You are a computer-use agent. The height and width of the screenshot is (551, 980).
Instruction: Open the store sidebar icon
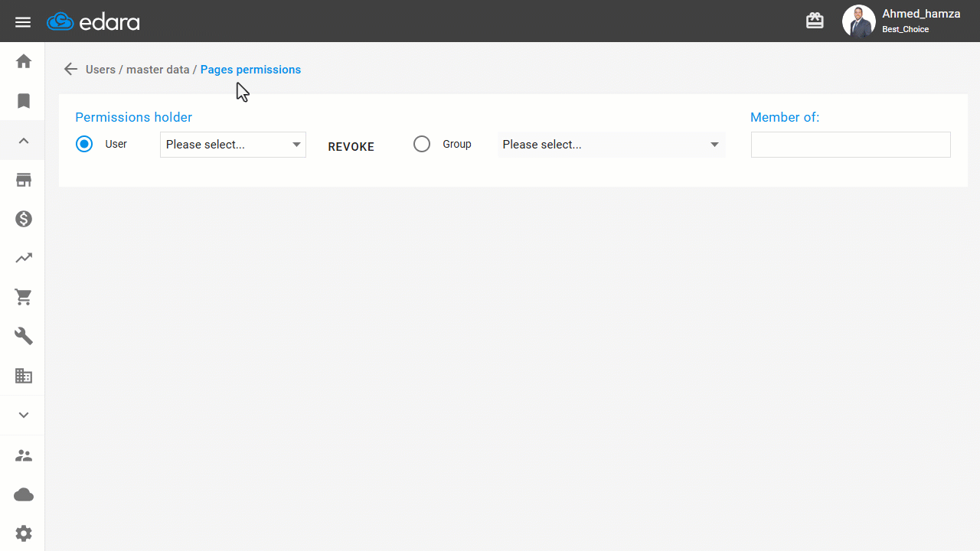(24, 180)
